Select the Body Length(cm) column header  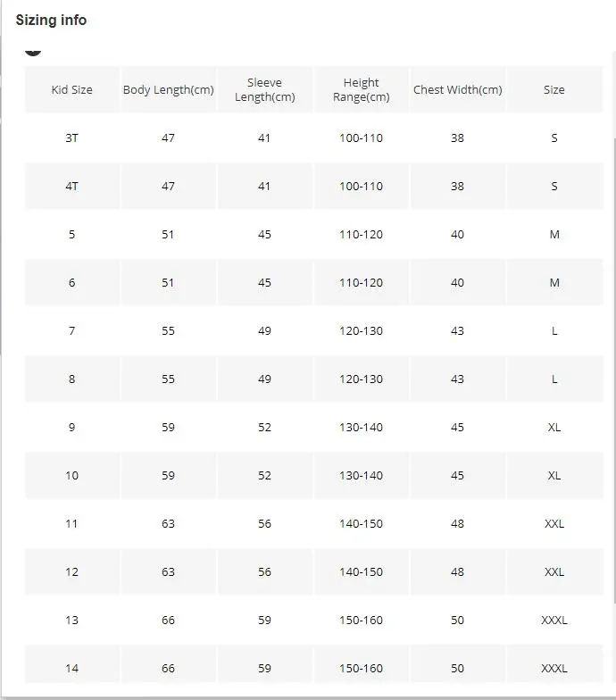coord(168,89)
